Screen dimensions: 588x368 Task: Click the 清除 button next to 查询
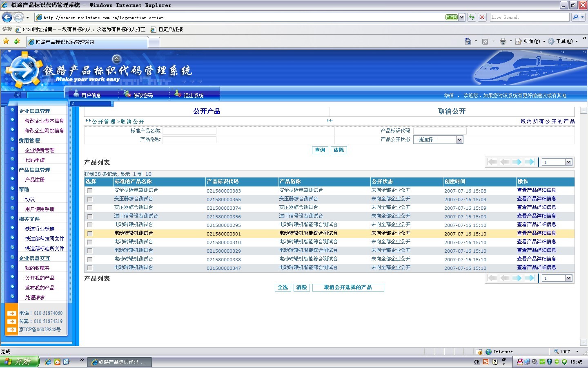tap(339, 150)
